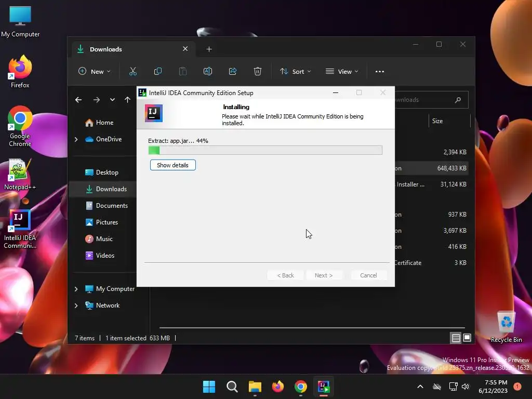Select file row sized 648,433 KB
Image resolution: width=532 pixels, height=399 pixels.
tap(432, 168)
